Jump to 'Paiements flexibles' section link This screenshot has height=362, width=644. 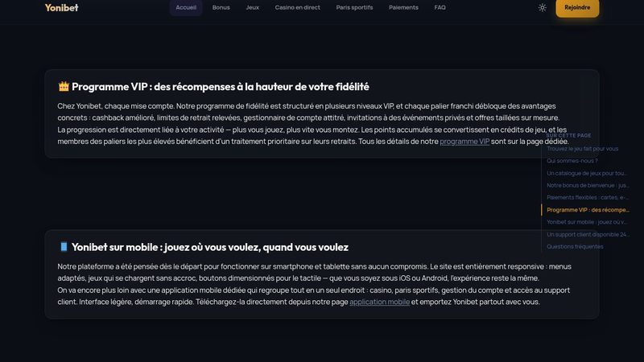(588, 197)
